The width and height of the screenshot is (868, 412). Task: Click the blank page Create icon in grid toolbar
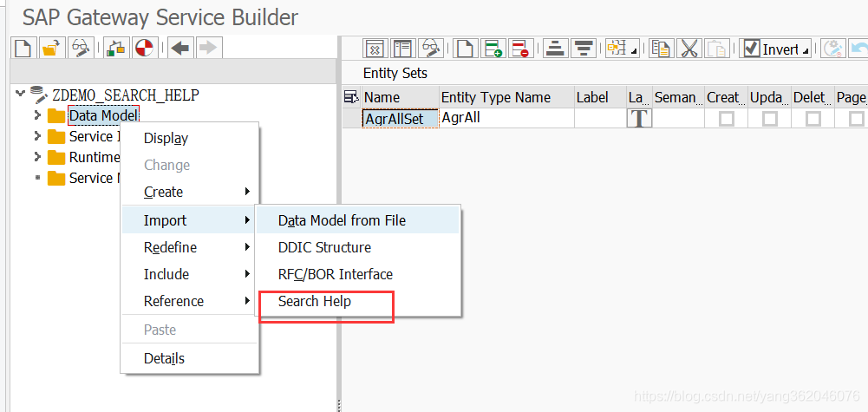pyautogui.click(x=465, y=49)
